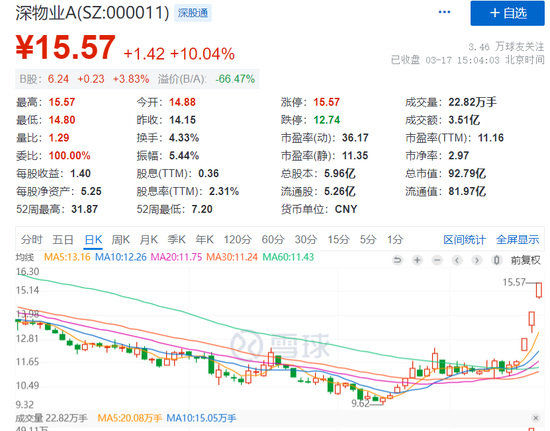The image size is (550, 431).
Task: Select the 月K tab
Action: coord(149,240)
